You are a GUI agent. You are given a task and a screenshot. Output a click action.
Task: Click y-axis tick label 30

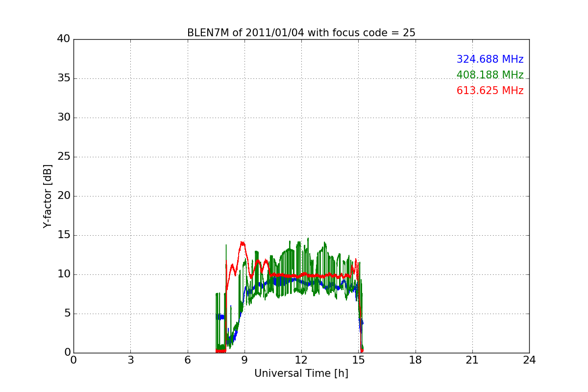coord(64,118)
